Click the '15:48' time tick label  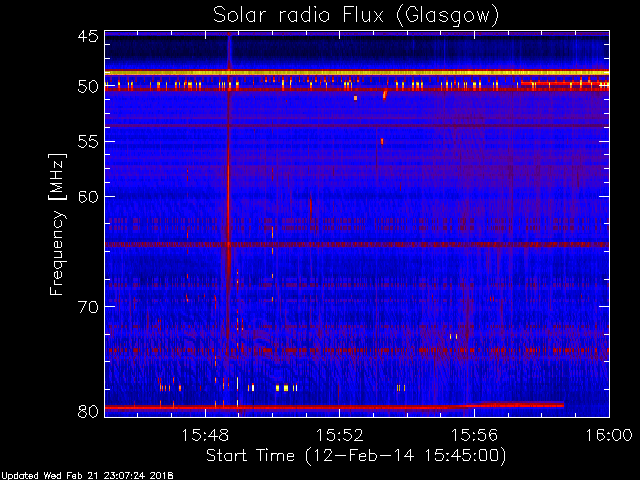tap(205, 435)
